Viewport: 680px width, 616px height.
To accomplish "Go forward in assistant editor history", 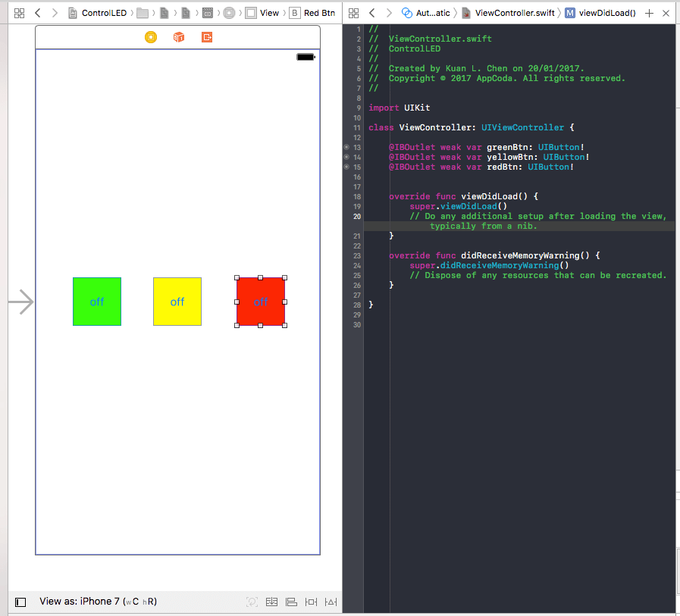I will (x=389, y=13).
